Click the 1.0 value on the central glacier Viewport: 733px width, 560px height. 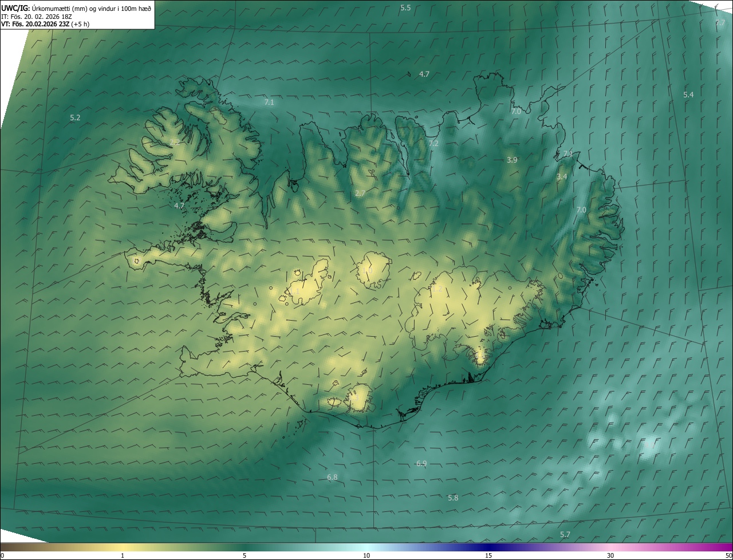coord(367,270)
